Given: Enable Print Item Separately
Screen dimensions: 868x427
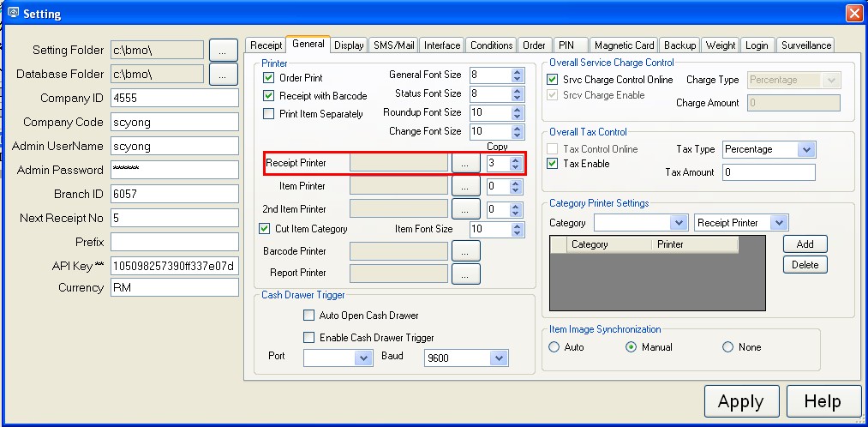Looking at the screenshot, I should 269,114.
